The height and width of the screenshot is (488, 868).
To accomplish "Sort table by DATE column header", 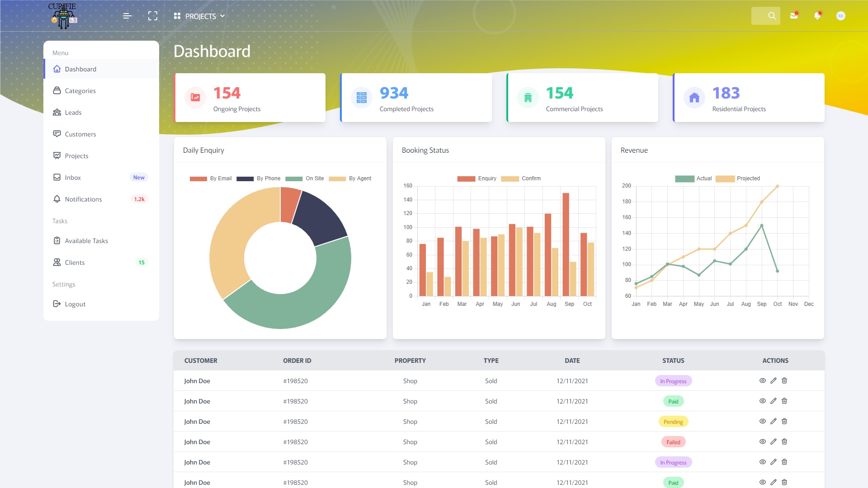I will coord(572,361).
